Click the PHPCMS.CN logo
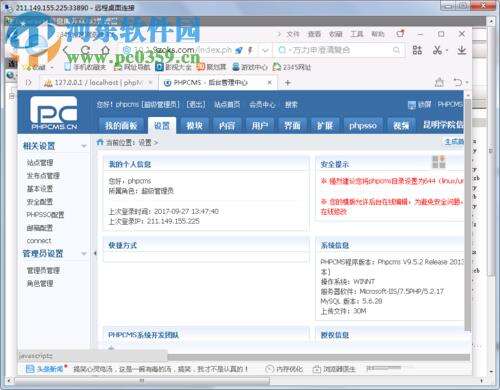The width and height of the screenshot is (500, 390). (x=54, y=113)
